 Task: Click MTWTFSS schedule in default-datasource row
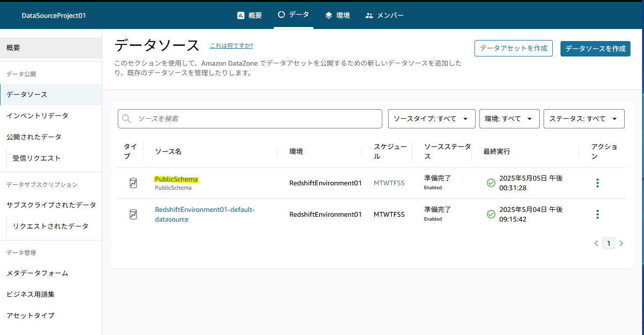(389, 214)
